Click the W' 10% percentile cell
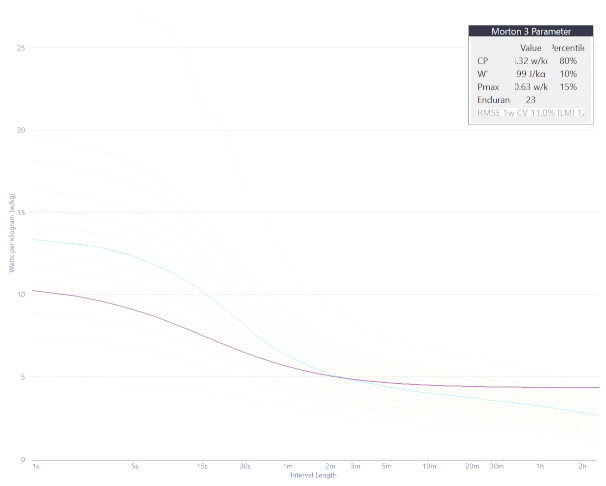The height and width of the screenshot is (486, 606). [x=568, y=74]
